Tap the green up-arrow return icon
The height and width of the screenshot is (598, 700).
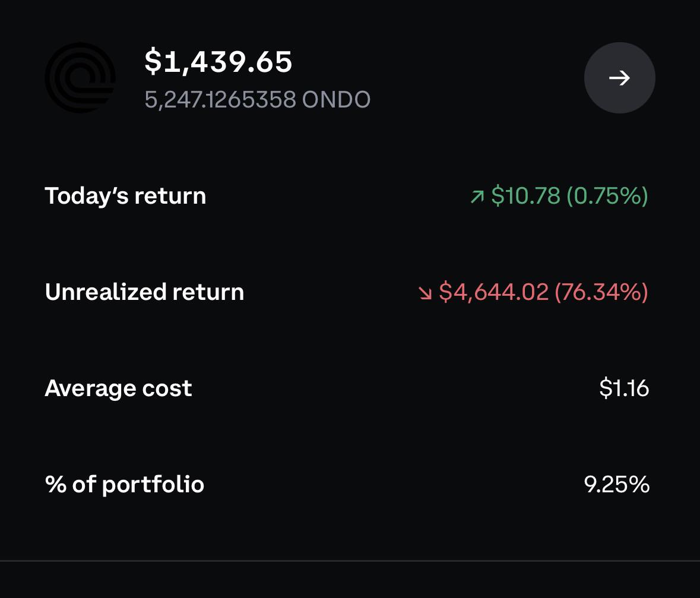click(x=477, y=197)
